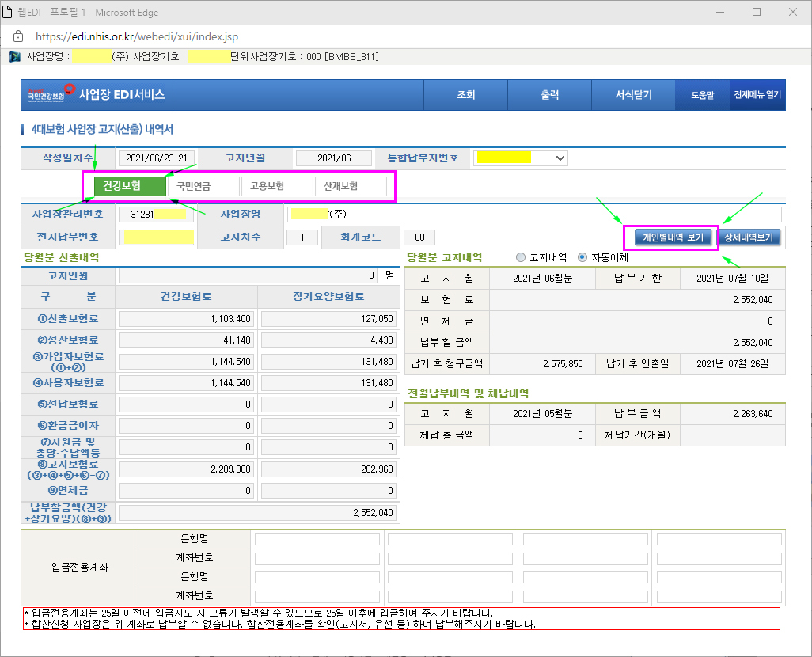The image size is (812, 657).
Task: Open the 출력 menu
Action: 549,95
